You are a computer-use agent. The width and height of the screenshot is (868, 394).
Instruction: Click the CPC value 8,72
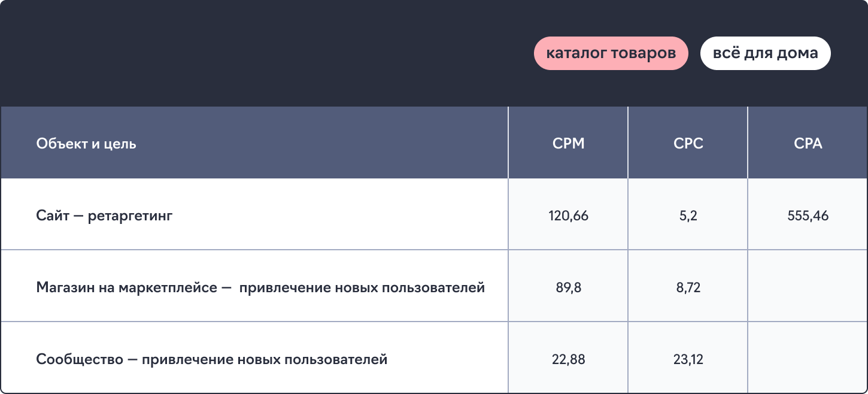[688, 287]
